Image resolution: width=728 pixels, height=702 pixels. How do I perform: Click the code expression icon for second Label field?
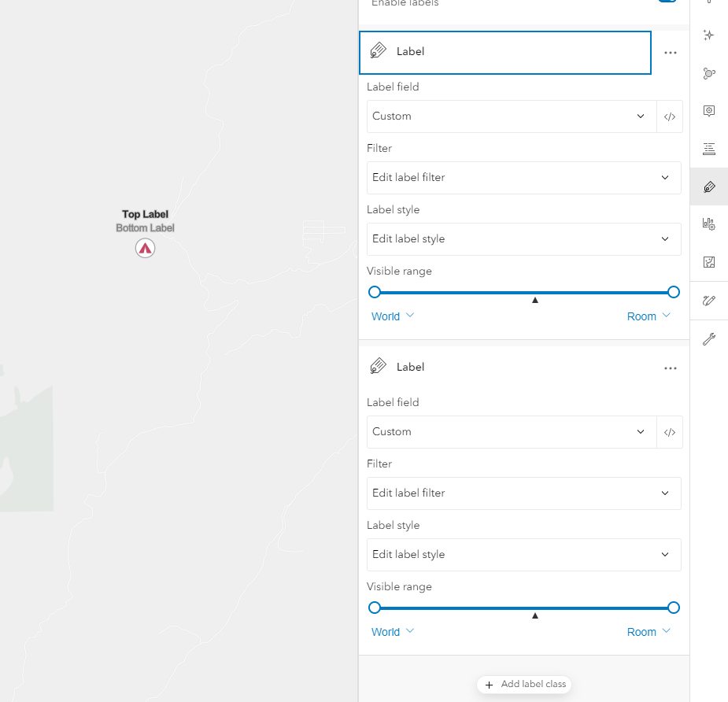(670, 431)
